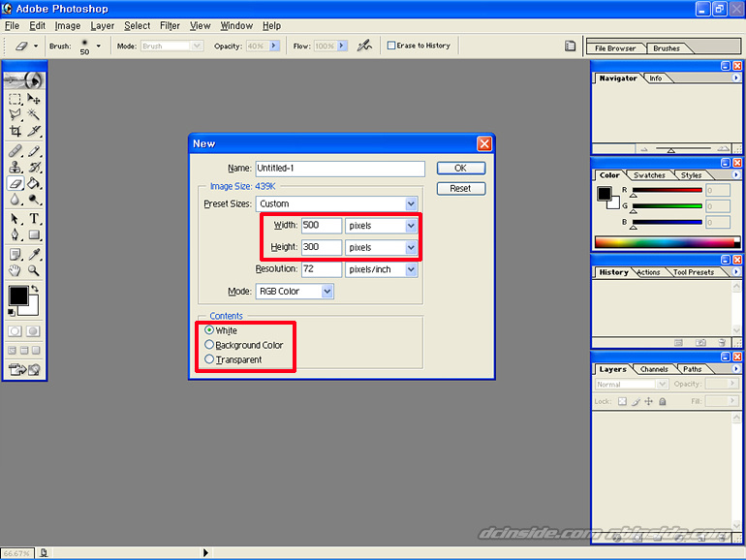
Task: Open the Preset Sizes dropdown
Action: (411, 203)
